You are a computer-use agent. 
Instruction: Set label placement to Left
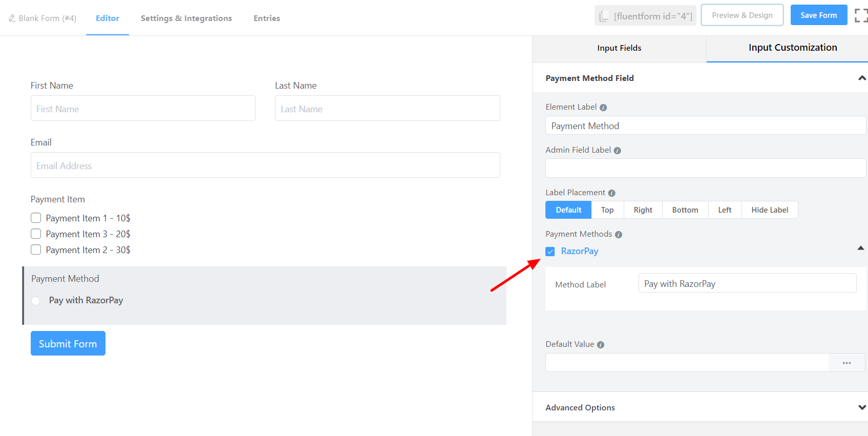[725, 210]
